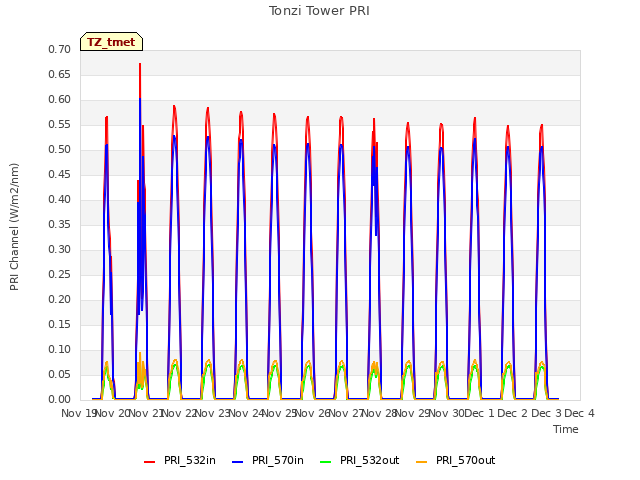Click the 0.30 y-axis tick label
The width and height of the screenshot is (640, 480).
(60, 249)
